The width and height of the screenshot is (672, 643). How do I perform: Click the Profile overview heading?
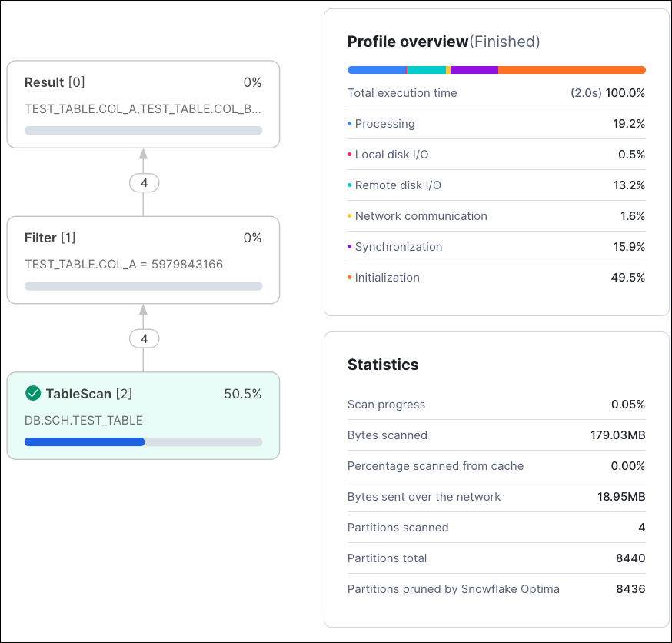408,42
